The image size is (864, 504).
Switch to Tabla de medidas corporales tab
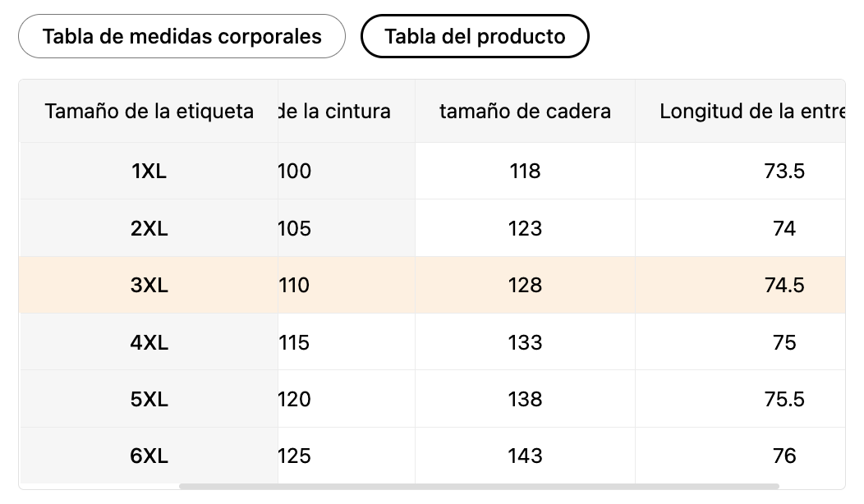pos(182,37)
